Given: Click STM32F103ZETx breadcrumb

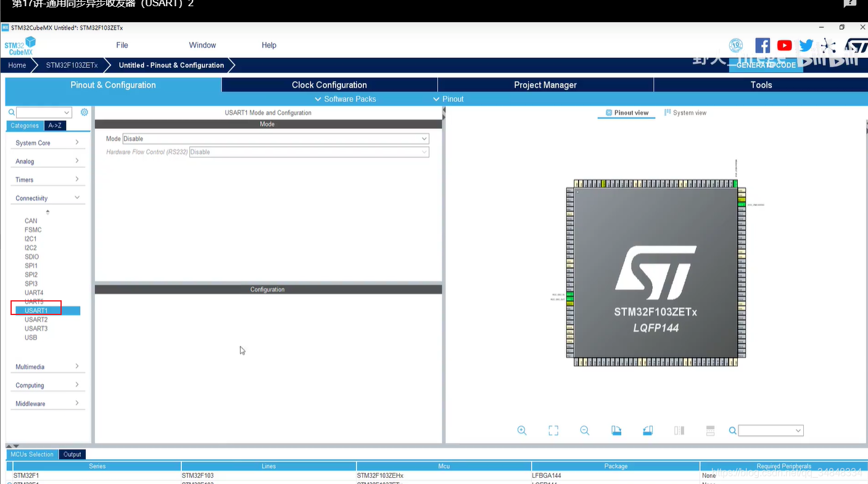Looking at the screenshot, I should pyautogui.click(x=72, y=65).
